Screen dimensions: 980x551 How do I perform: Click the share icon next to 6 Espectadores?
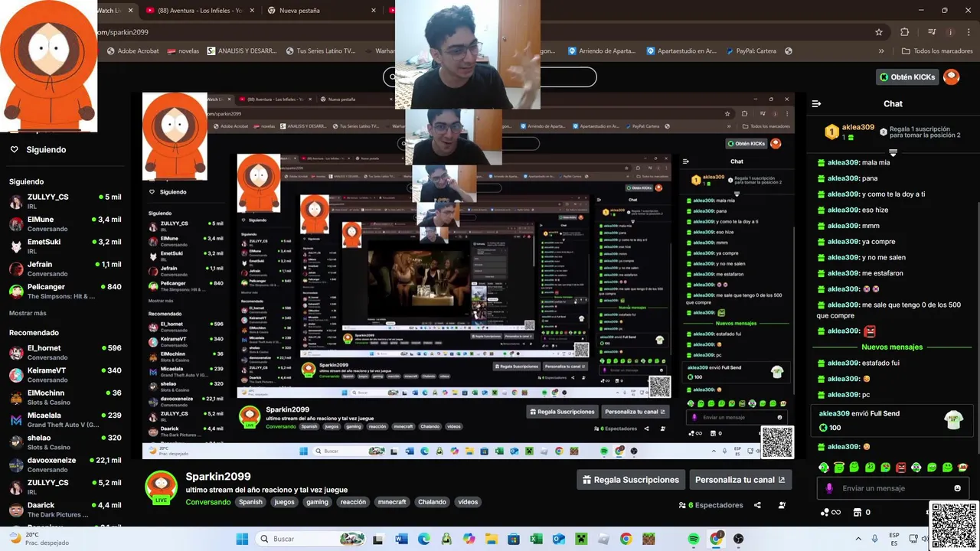[757, 505]
